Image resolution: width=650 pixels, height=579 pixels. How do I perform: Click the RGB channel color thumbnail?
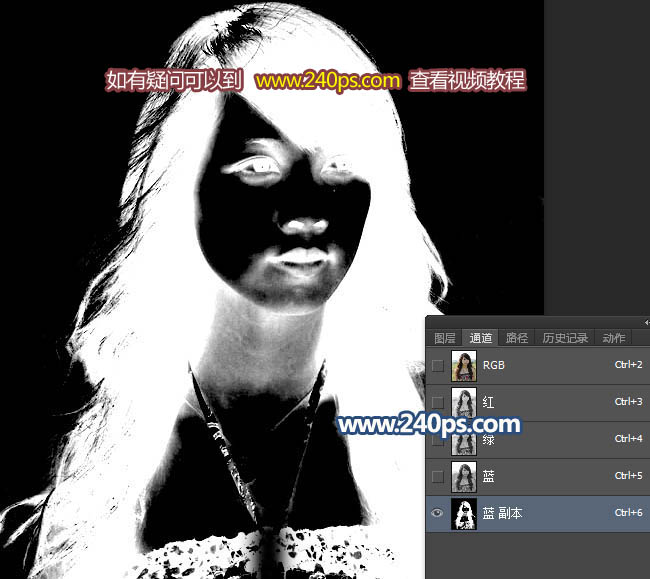point(463,366)
